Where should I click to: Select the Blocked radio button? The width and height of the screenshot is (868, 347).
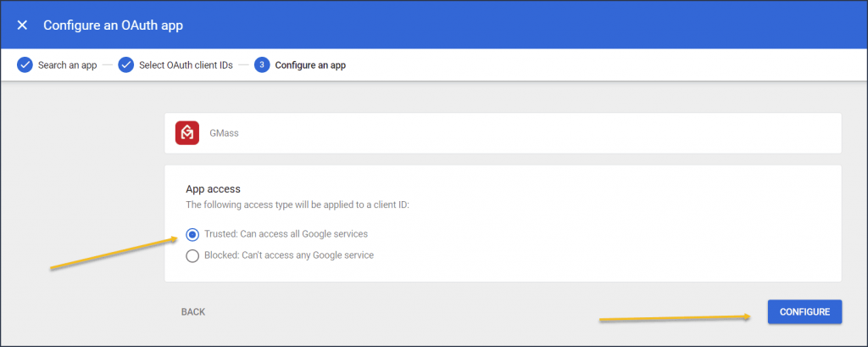(192, 256)
